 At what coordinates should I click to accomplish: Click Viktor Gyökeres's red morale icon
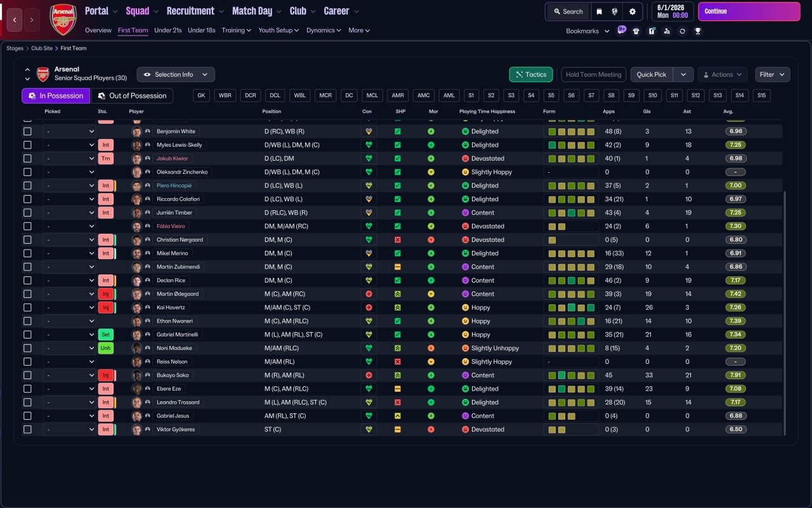click(431, 429)
